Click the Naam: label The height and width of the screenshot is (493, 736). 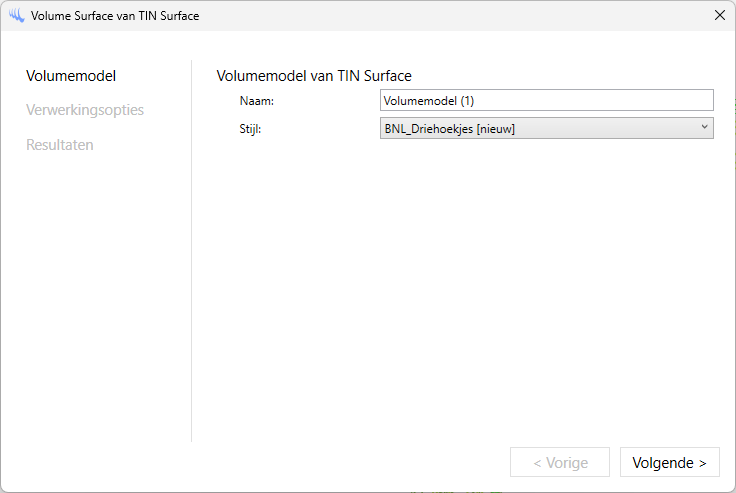tap(257, 101)
